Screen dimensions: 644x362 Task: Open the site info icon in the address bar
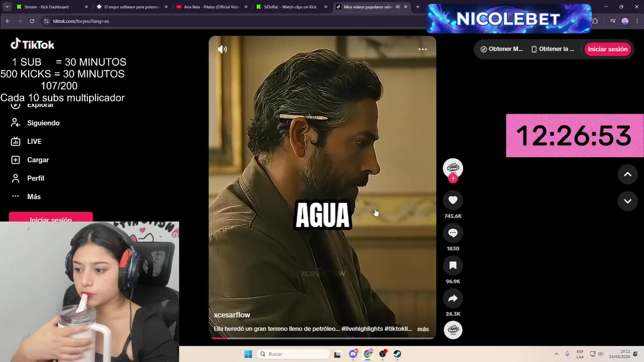[46, 21]
